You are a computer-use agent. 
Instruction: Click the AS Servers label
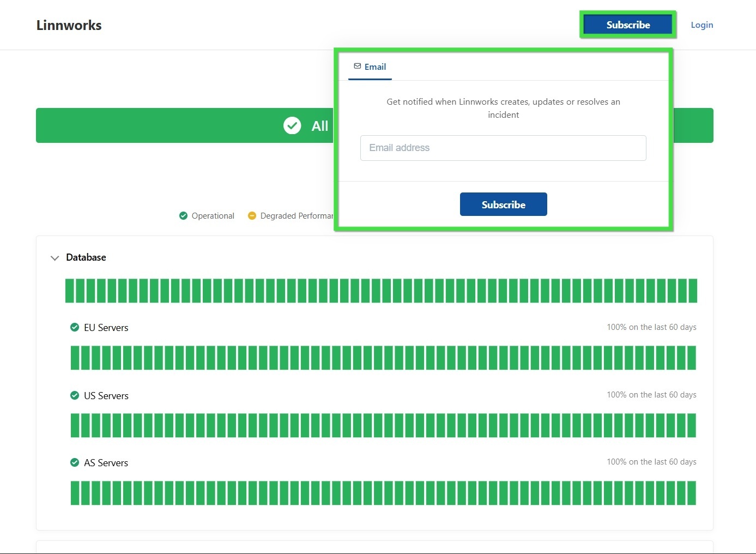106,463
